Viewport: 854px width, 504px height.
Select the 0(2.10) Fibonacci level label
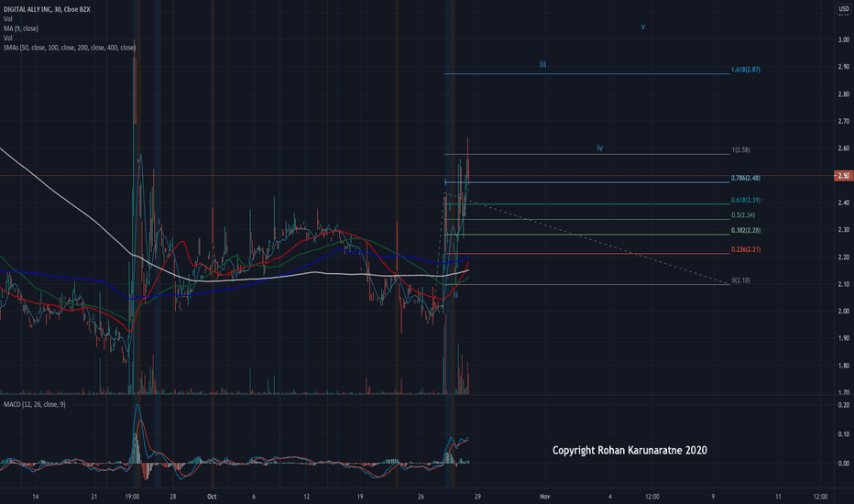pos(740,280)
